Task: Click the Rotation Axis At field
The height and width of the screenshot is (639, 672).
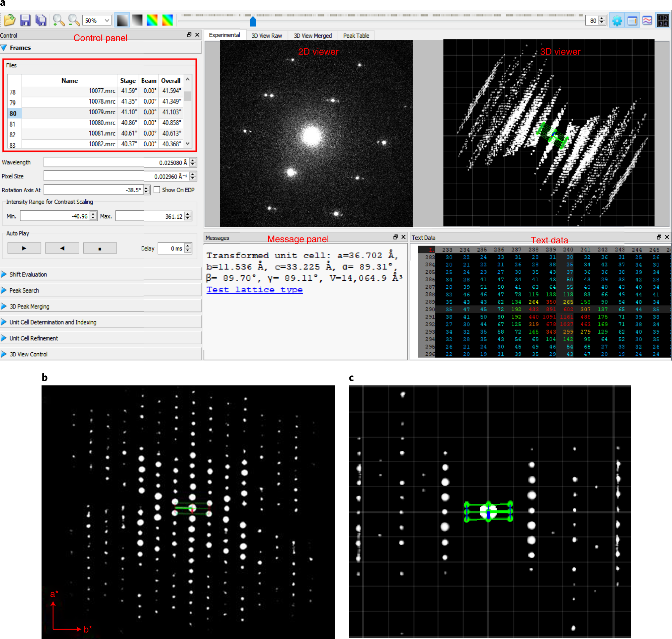Action: (x=93, y=190)
